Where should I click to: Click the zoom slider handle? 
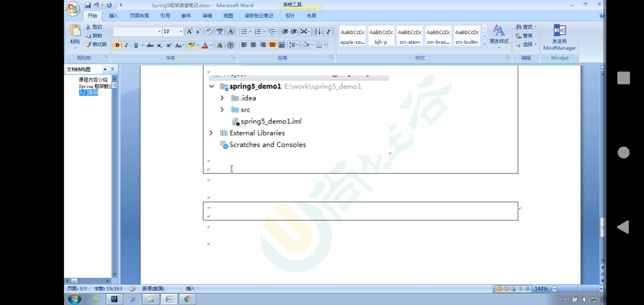point(579,288)
